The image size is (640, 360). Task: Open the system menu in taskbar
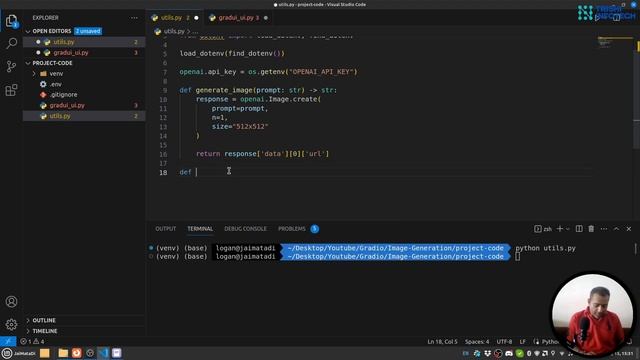(x=19, y=353)
